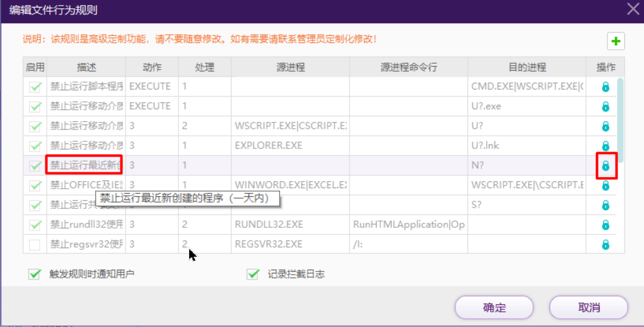Select the 禁止运行脚本程序 description cell
The image size is (644, 327).
pos(86,86)
